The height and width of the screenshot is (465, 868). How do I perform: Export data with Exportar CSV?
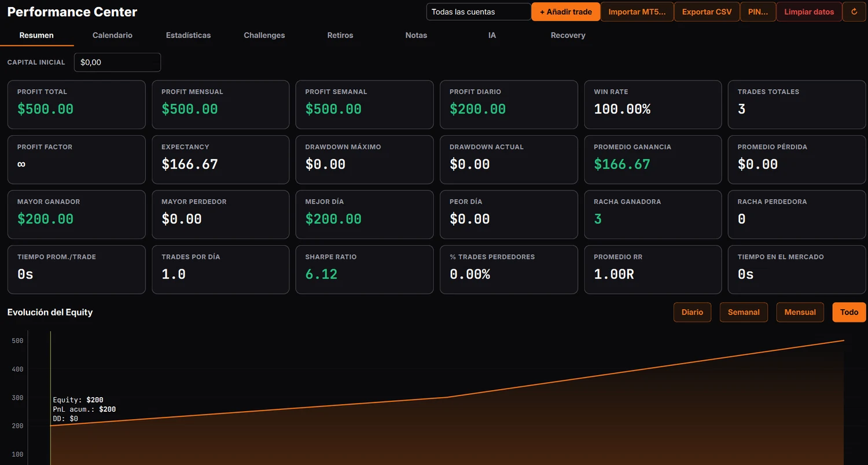(707, 12)
